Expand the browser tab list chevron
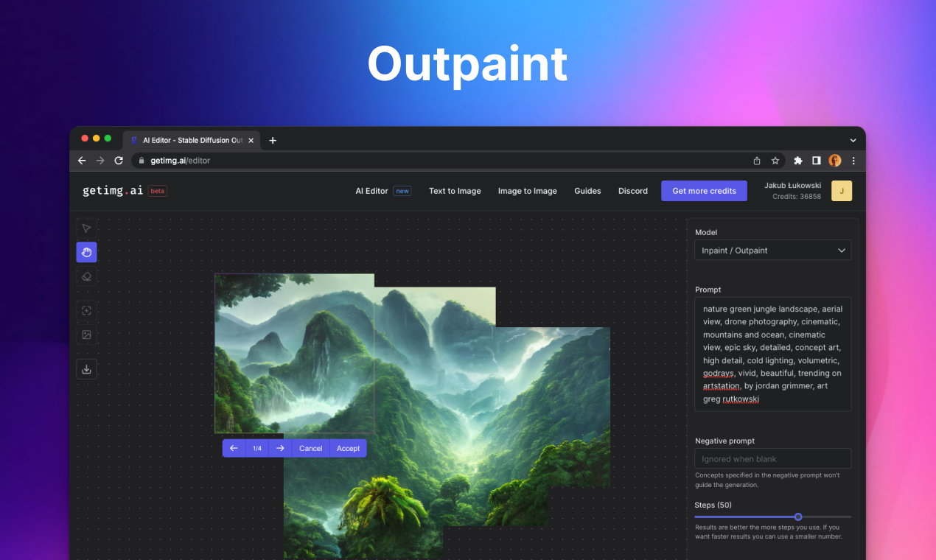The height and width of the screenshot is (560, 936). (853, 140)
